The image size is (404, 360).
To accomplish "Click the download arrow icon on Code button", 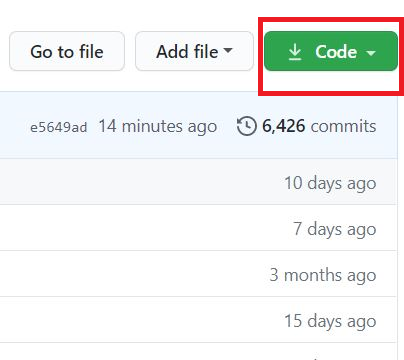I will (295, 52).
